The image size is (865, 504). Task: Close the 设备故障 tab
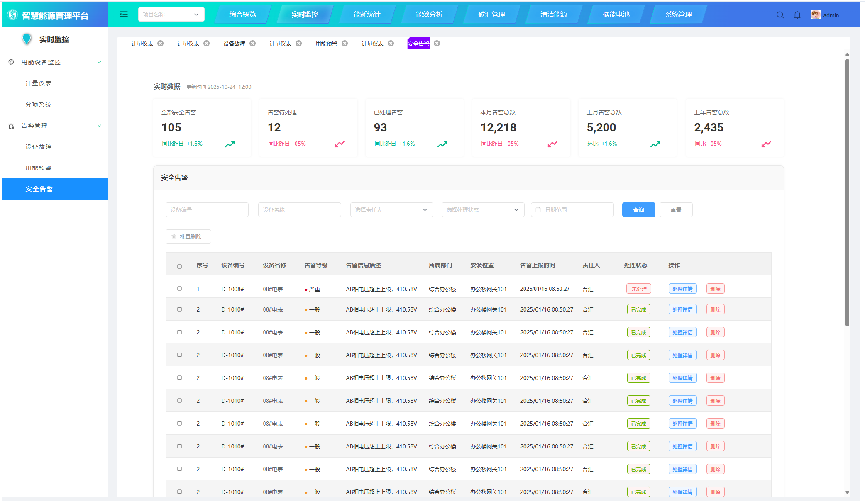pyautogui.click(x=252, y=44)
